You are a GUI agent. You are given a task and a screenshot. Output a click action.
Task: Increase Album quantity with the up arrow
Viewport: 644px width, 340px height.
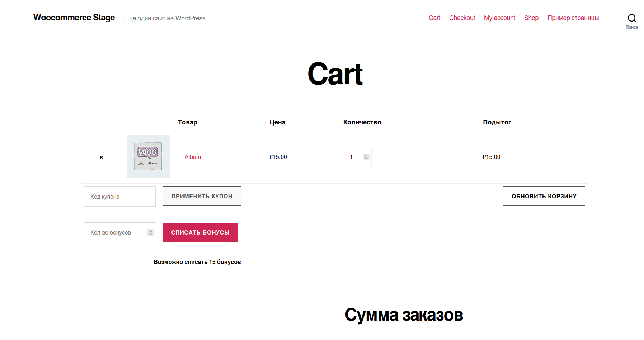point(366,155)
